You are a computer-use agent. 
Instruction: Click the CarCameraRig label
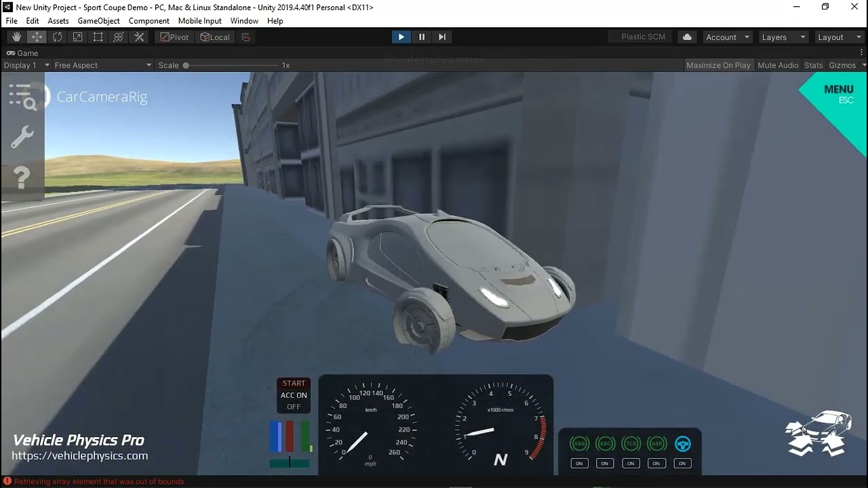click(x=102, y=97)
